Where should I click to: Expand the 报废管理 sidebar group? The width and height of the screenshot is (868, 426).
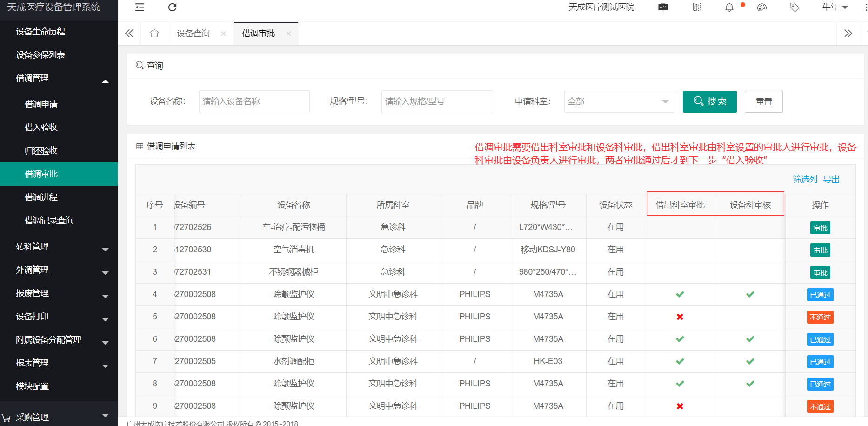click(x=59, y=293)
